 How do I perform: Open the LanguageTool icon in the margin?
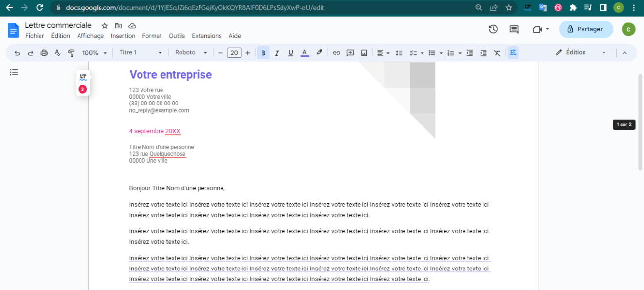[83, 76]
